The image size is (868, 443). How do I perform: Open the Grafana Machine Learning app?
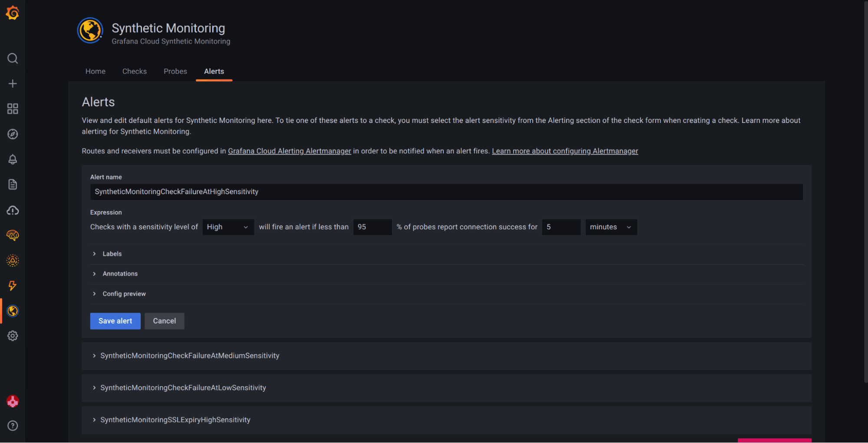(13, 236)
